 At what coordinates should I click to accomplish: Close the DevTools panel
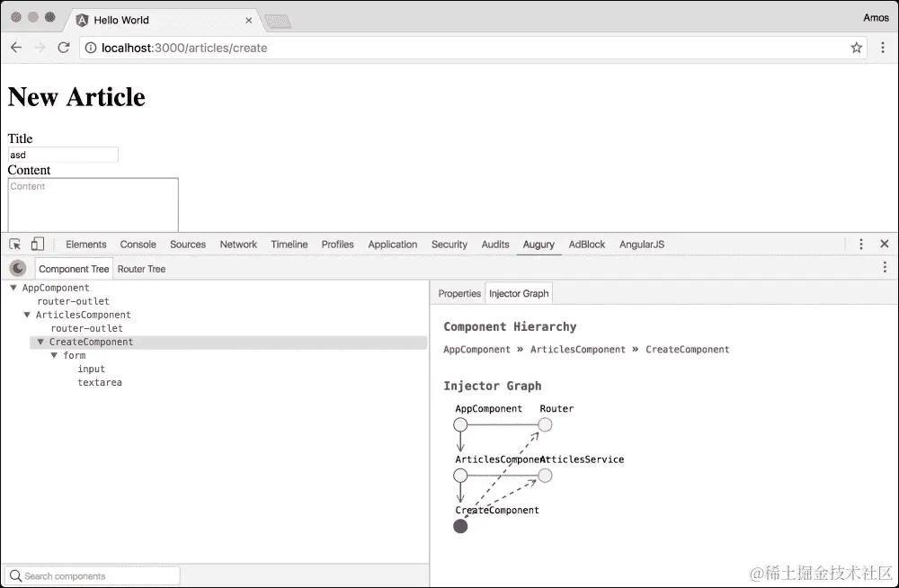[x=885, y=244]
